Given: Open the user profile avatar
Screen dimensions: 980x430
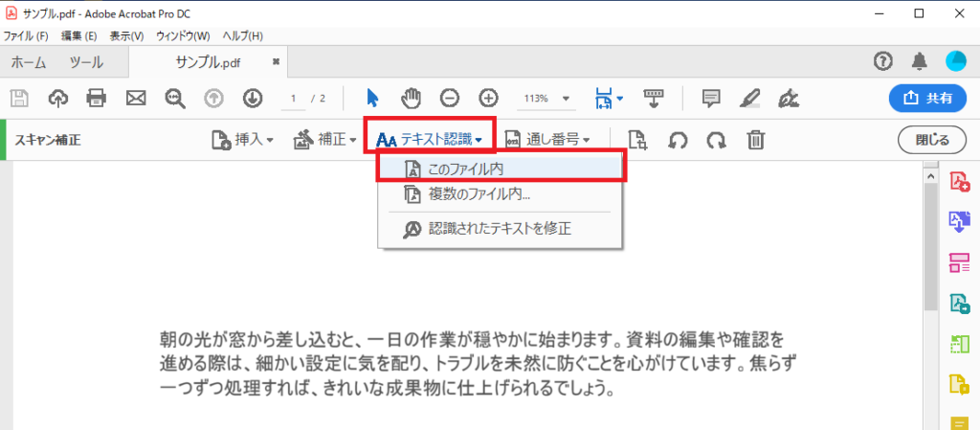Looking at the screenshot, I should [956, 61].
